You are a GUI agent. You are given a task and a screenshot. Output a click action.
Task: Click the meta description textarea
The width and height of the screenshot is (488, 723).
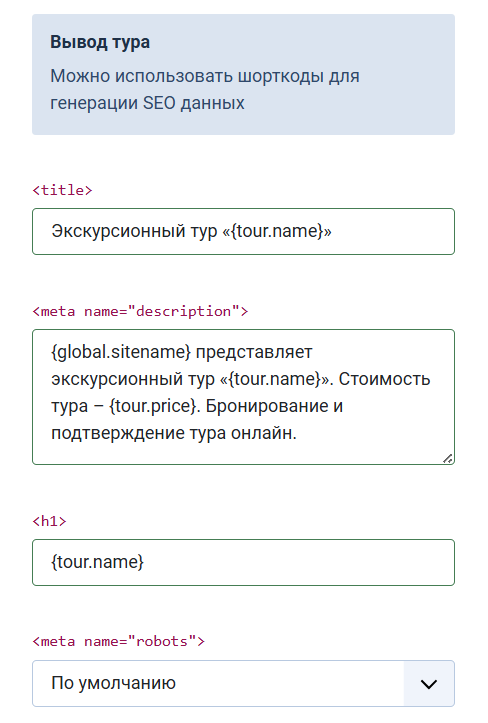(243, 397)
